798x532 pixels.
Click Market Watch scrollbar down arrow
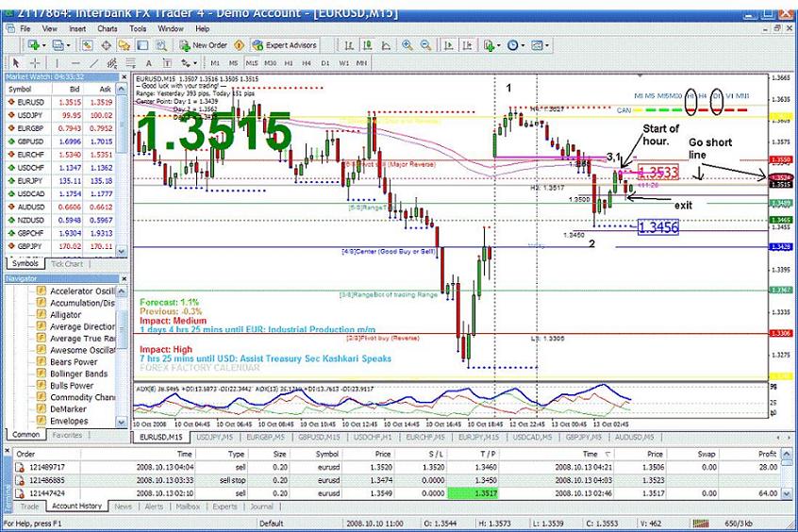pos(121,252)
